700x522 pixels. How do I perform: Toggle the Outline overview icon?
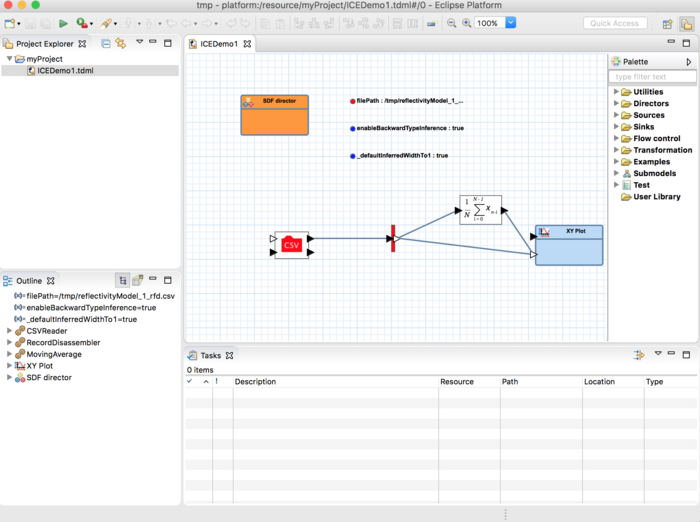[138, 280]
